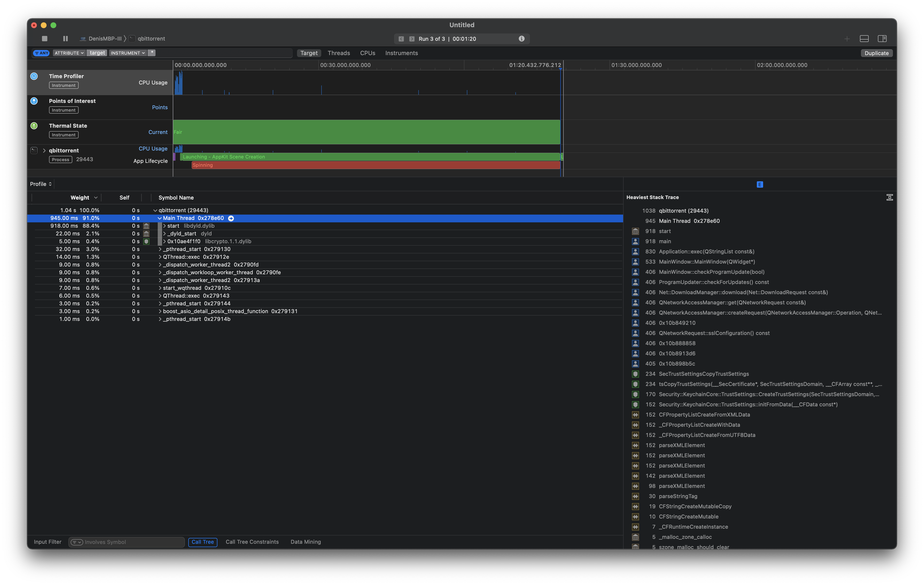The image size is (924, 585).
Task: Toggle the right inspector pane button
Action: pos(883,38)
